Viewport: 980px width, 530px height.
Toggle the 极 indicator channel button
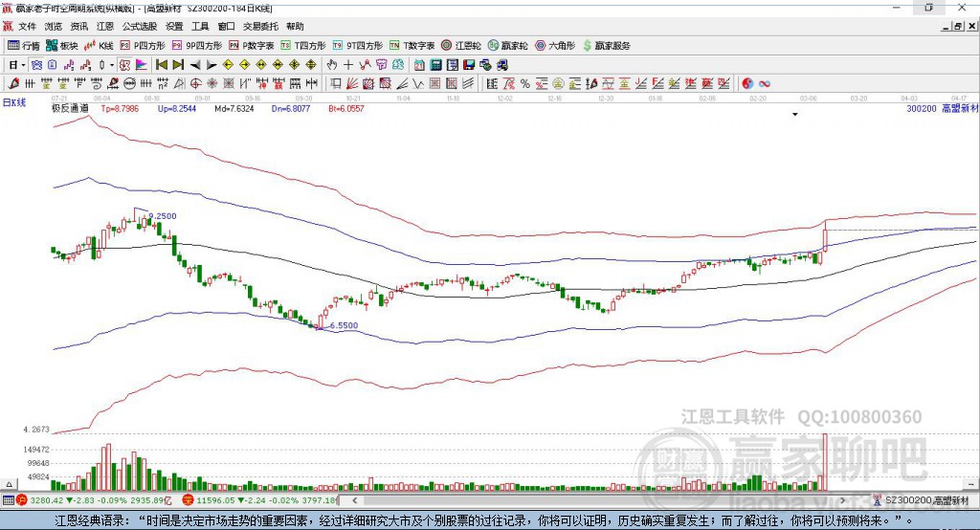pyautogui.click(x=124, y=64)
